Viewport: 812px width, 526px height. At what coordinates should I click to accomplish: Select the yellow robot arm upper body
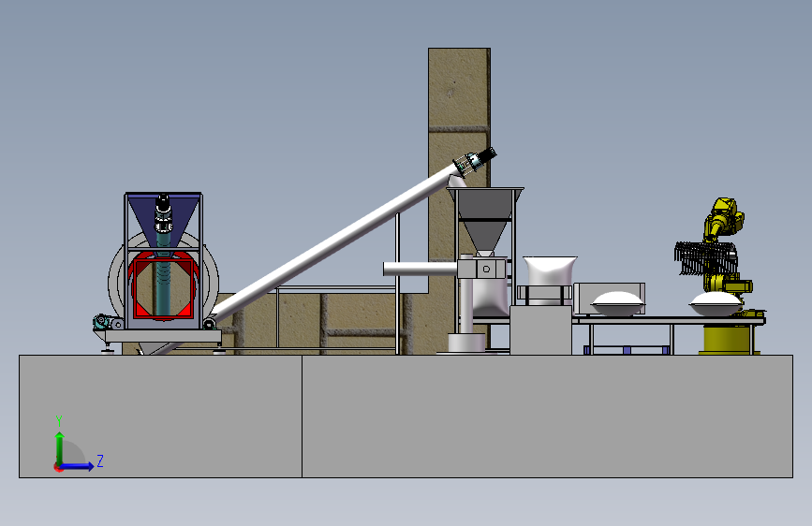pyautogui.click(x=723, y=220)
